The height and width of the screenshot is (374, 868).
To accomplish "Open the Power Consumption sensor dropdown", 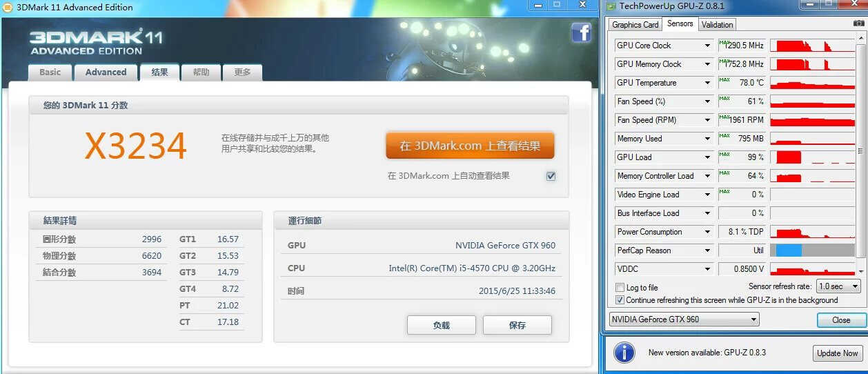I will (707, 232).
